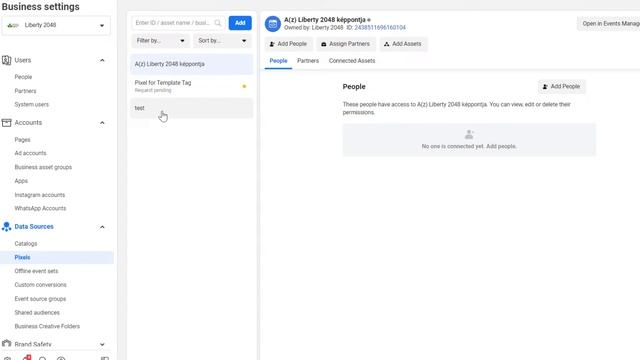Click the Brand Safety shield icon
640x360 pixels.
click(x=7, y=344)
